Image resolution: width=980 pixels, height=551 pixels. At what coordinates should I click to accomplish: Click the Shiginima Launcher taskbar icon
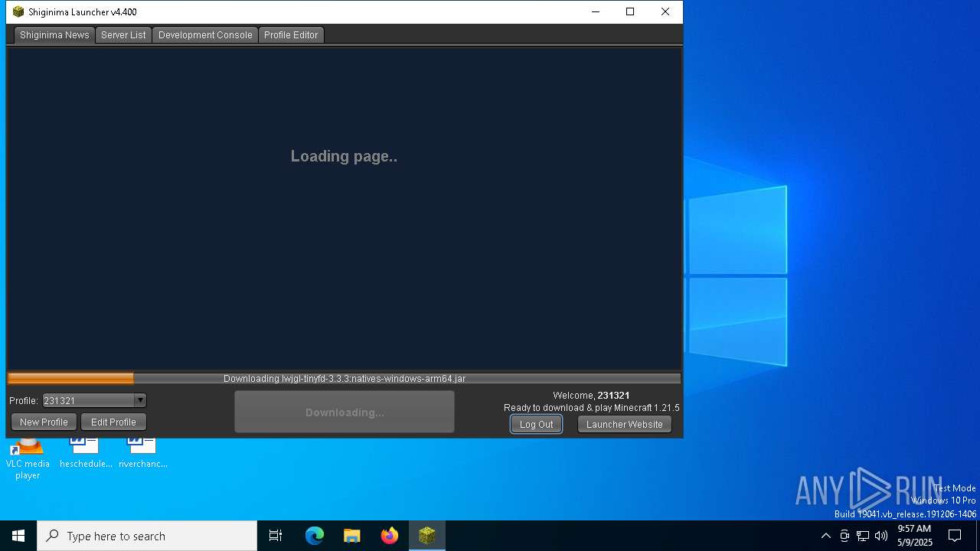coord(426,536)
